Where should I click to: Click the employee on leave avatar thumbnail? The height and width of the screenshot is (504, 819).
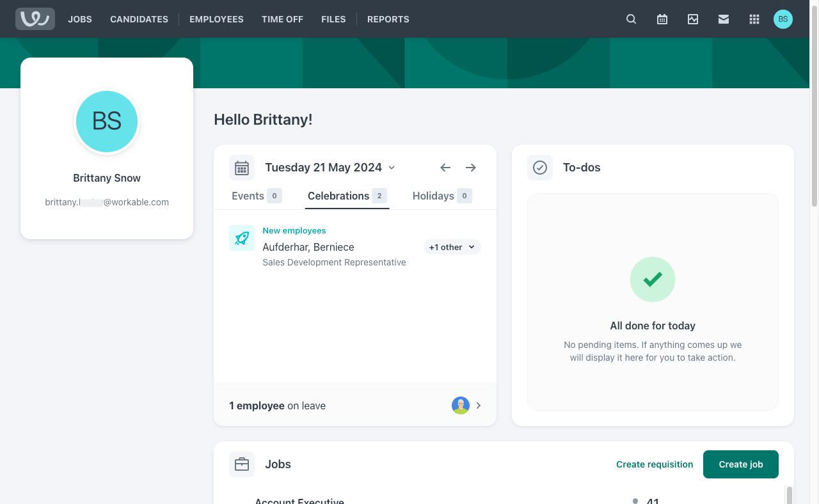[461, 406]
